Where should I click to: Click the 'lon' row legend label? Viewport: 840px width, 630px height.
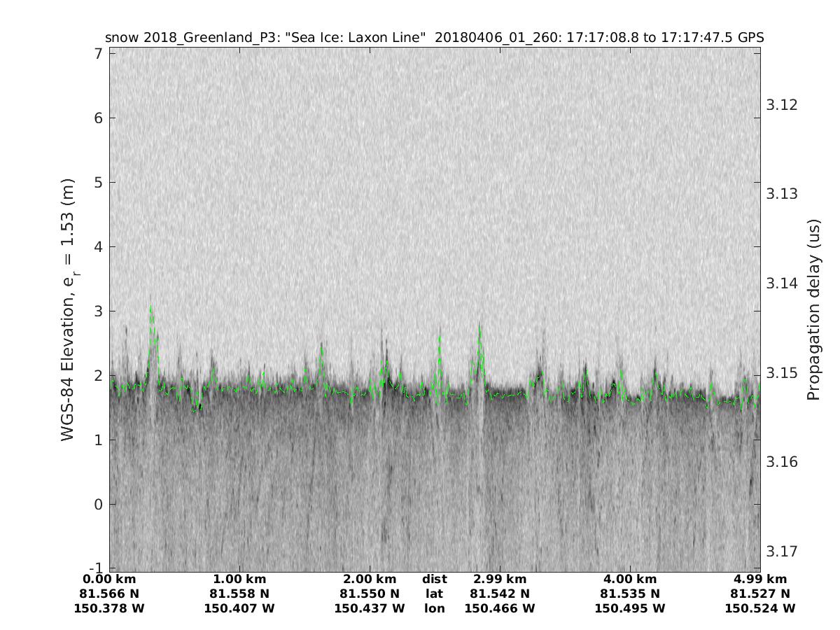pyautogui.click(x=434, y=609)
